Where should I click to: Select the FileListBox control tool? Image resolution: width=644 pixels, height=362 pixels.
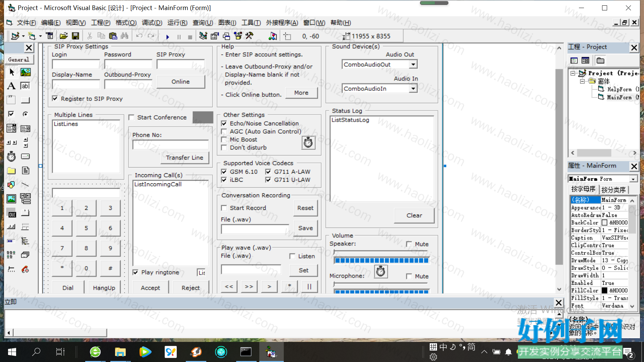point(25,170)
